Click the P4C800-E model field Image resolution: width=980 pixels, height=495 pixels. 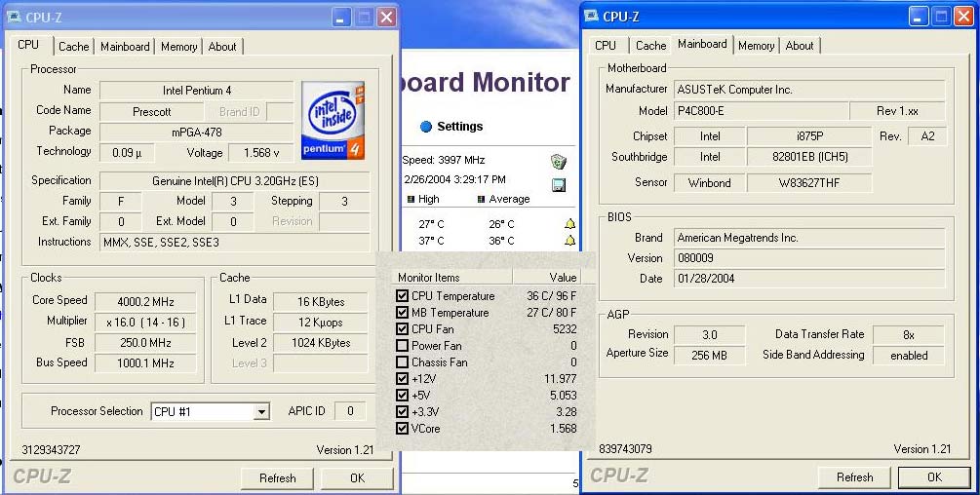[762, 111]
